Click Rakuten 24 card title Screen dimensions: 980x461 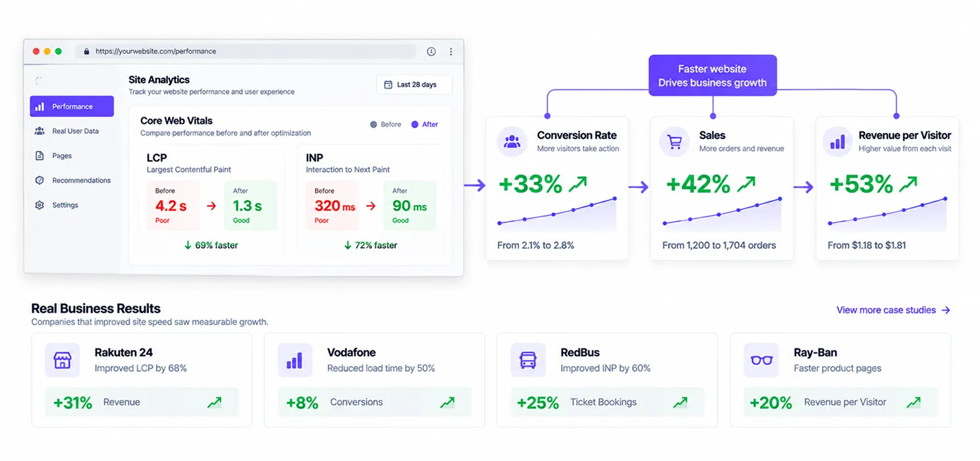124,353
